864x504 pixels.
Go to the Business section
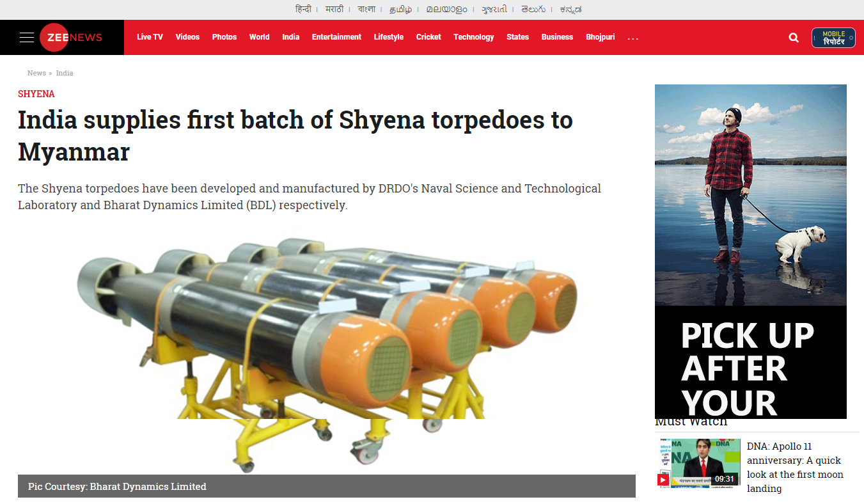pos(557,37)
